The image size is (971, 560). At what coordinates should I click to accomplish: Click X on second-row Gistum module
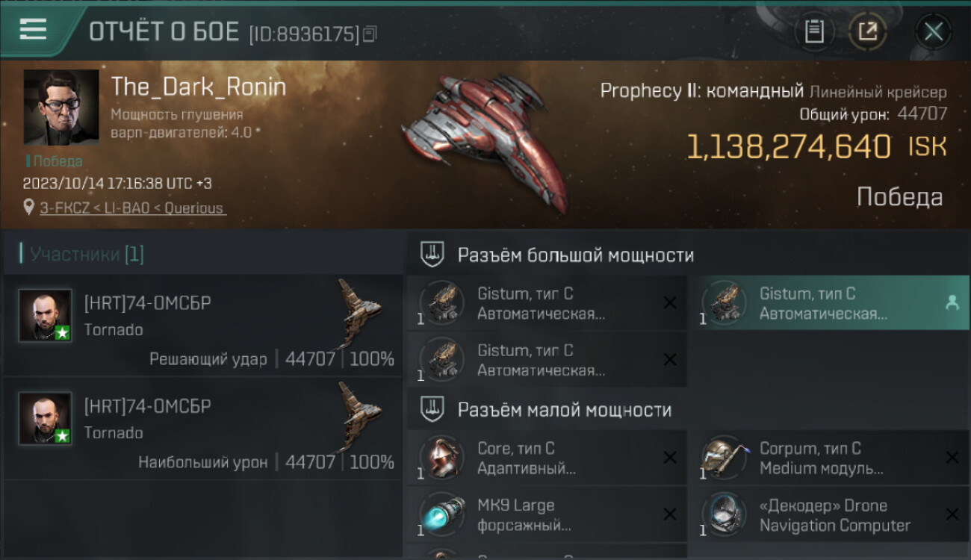(x=670, y=359)
